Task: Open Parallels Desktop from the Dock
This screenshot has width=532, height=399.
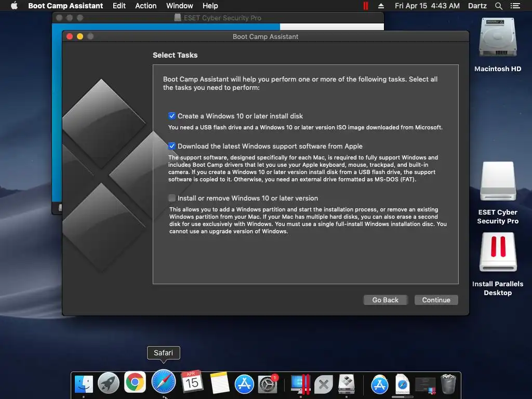Action: tap(301, 384)
